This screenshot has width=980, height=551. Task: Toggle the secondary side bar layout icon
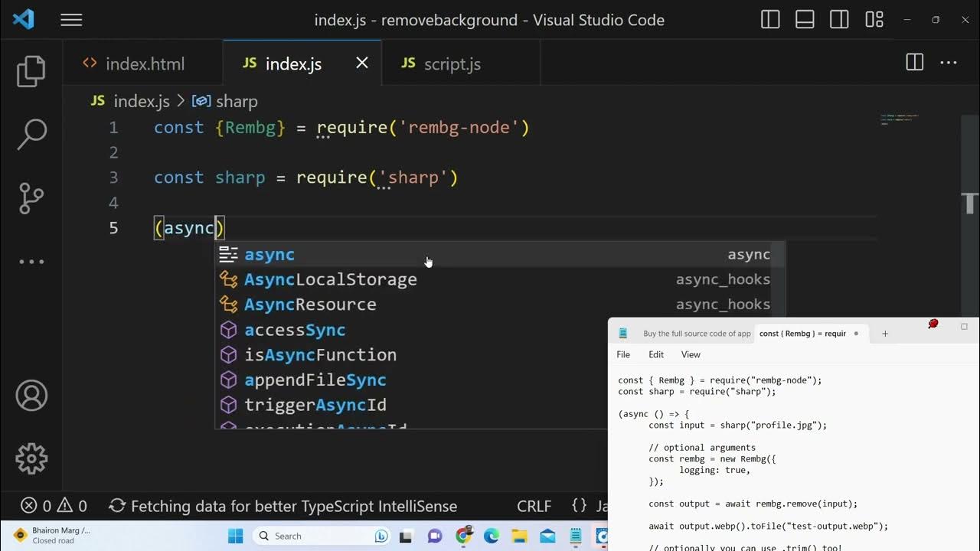[839, 20]
